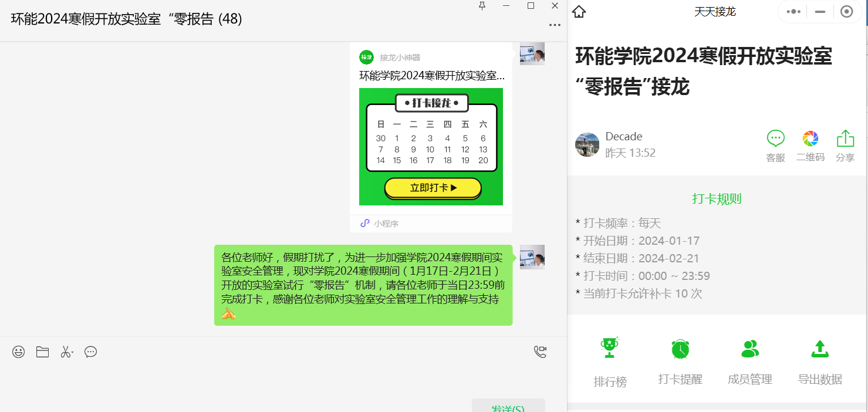The width and height of the screenshot is (868, 412).
Task: Open the emoji picker in the chat
Action: click(x=18, y=352)
